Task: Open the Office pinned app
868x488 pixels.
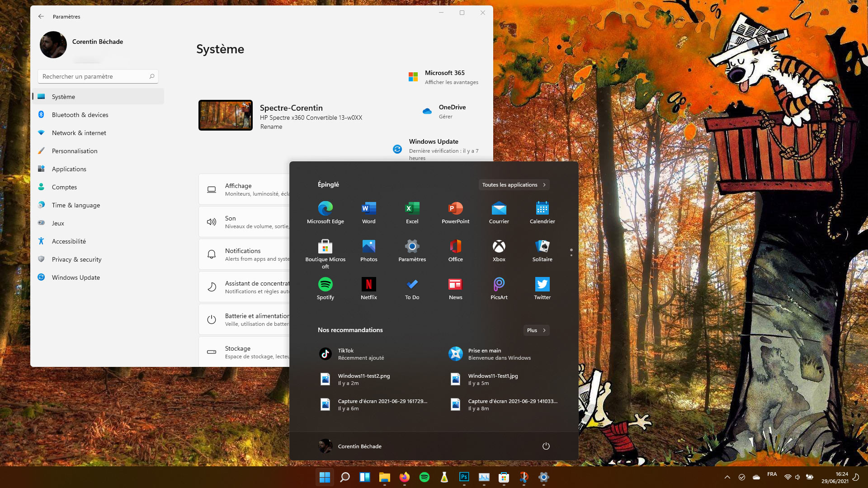Action: [x=455, y=250]
